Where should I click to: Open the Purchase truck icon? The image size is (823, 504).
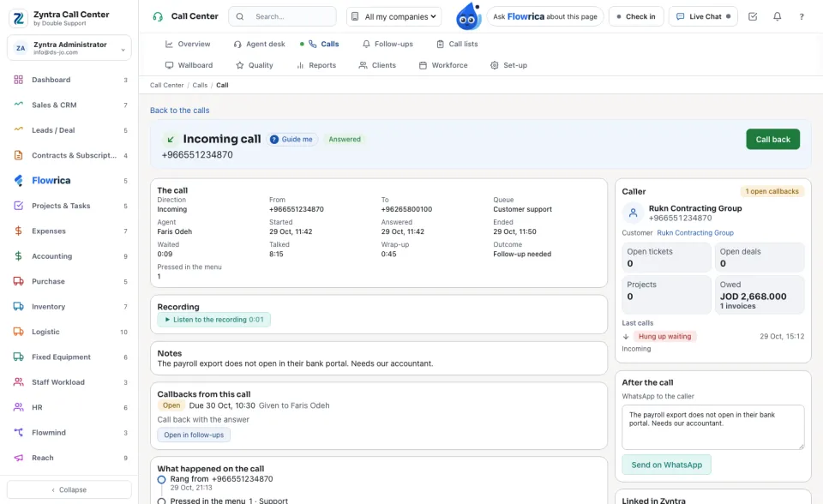[x=18, y=281]
